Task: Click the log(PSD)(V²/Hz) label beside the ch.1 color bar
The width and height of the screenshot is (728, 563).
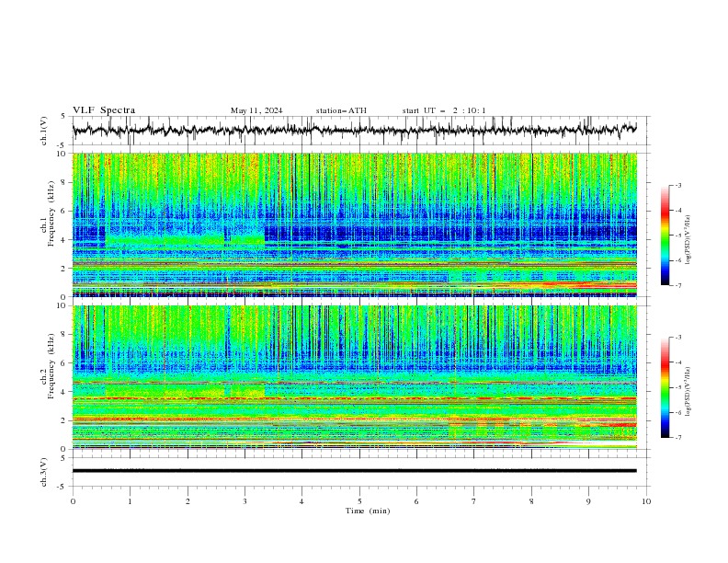Action: point(688,240)
